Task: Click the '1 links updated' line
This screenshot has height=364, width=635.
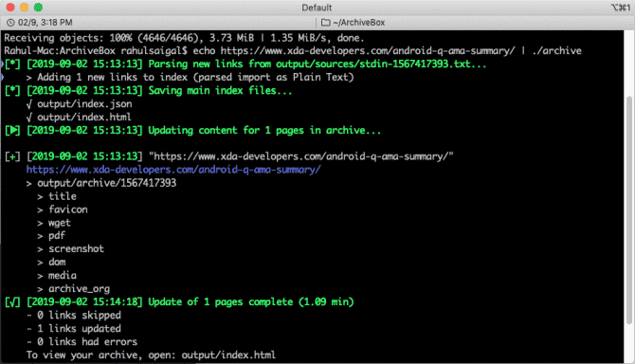Action: click(x=74, y=329)
